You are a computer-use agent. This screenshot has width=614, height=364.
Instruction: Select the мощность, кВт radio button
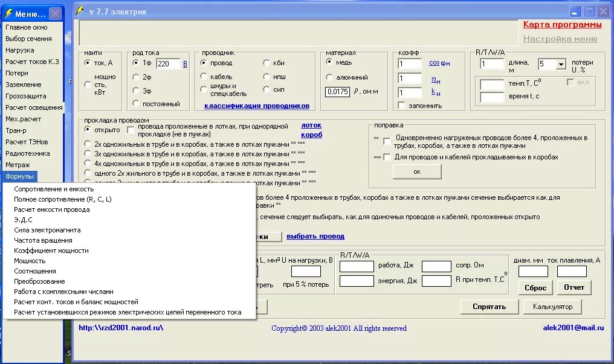(87, 84)
